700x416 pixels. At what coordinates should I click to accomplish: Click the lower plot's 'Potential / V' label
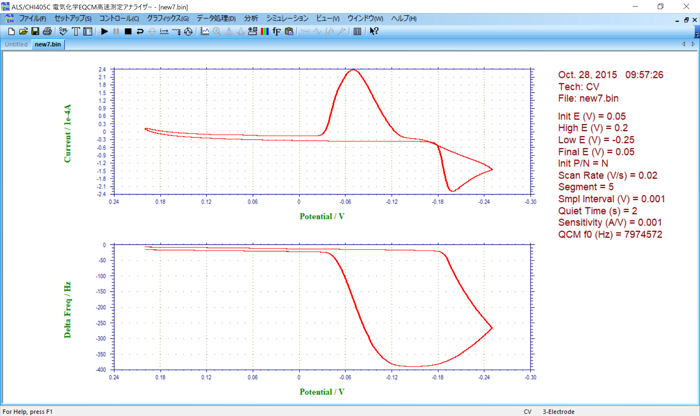[x=322, y=392]
